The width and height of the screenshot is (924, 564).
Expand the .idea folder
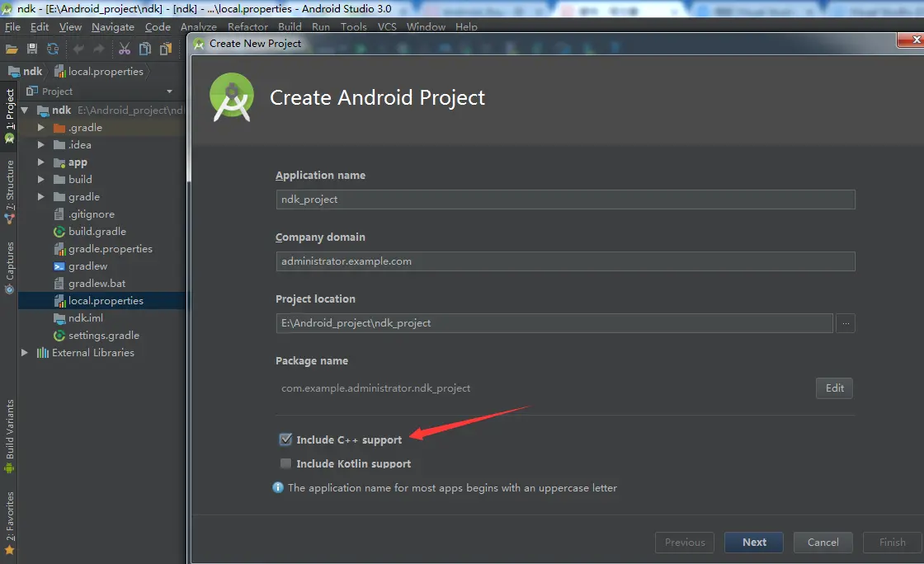coord(40,145)
